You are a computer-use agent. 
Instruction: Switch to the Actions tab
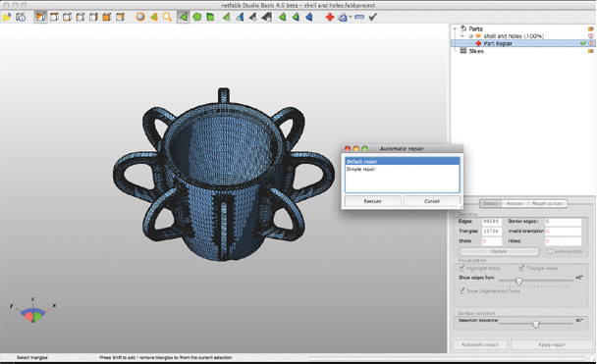515,203
